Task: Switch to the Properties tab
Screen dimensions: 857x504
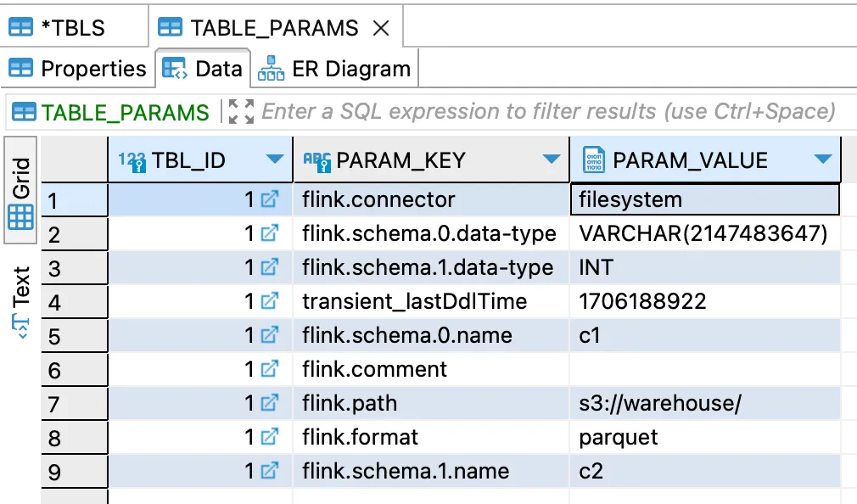Action: [77, 68]
